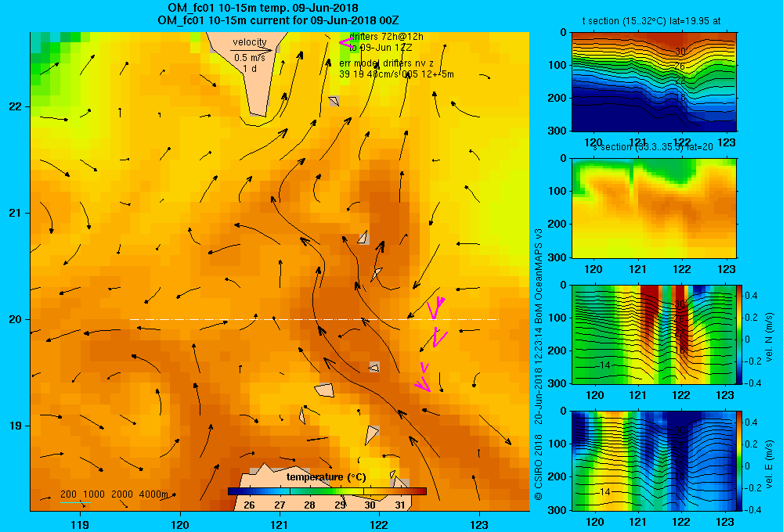The width and height of the screenshot is (783, 532).
Task: Click the 'drifters 72h@12h' label
Action: click(x=387, y=37)
